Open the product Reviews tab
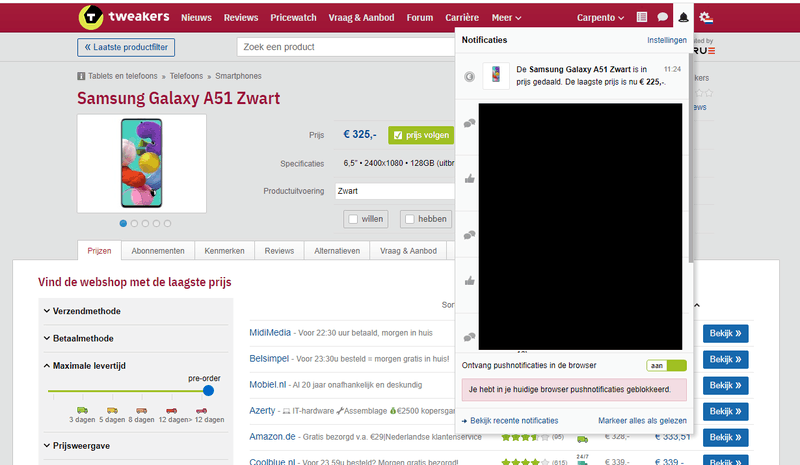This screenshot has width=800, height=465. pyautogui.click(x=279, y=251)
